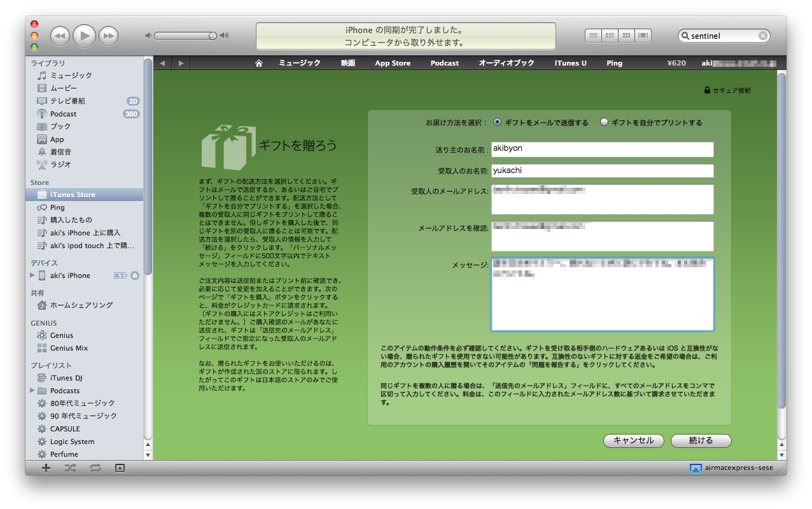Adjust the volume slider

click(186, 36)
